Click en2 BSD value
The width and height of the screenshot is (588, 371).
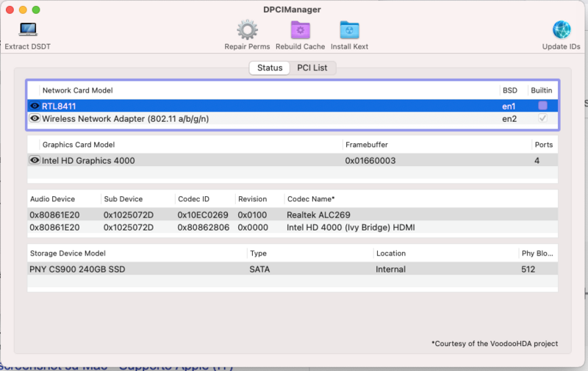coord(509,119)
